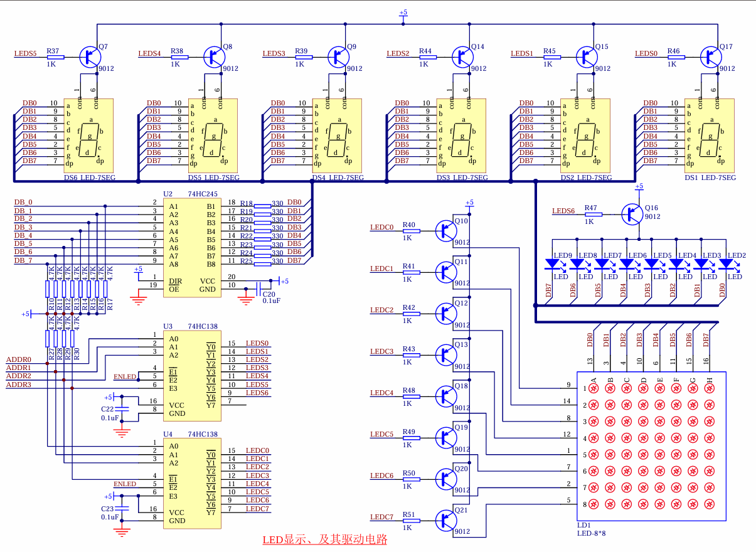Image resolution: width=756 pixels, height=552 pixels.
Task: Select transistor Q10 symbol
Action: point(446,231)
